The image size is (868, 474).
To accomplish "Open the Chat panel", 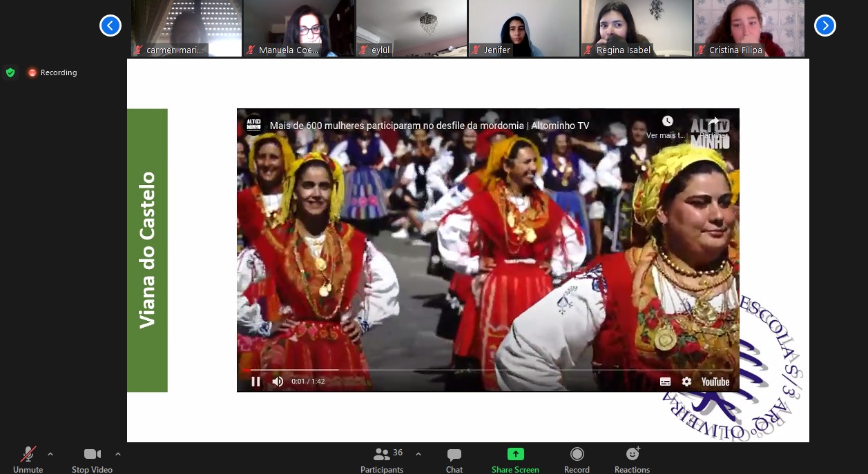I will pos(454,455).
